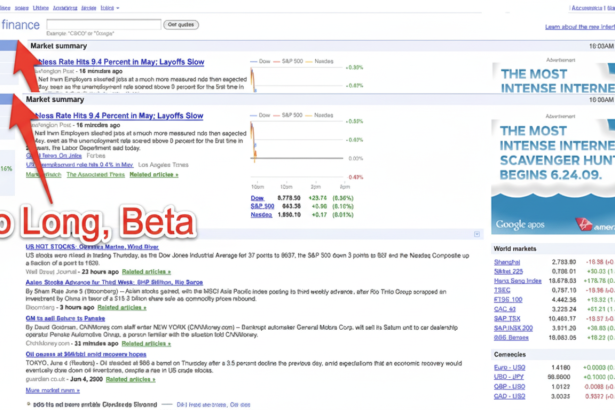Open the Nasdaq index link
The image size is (615, 410).
click(x=261, y=215)
